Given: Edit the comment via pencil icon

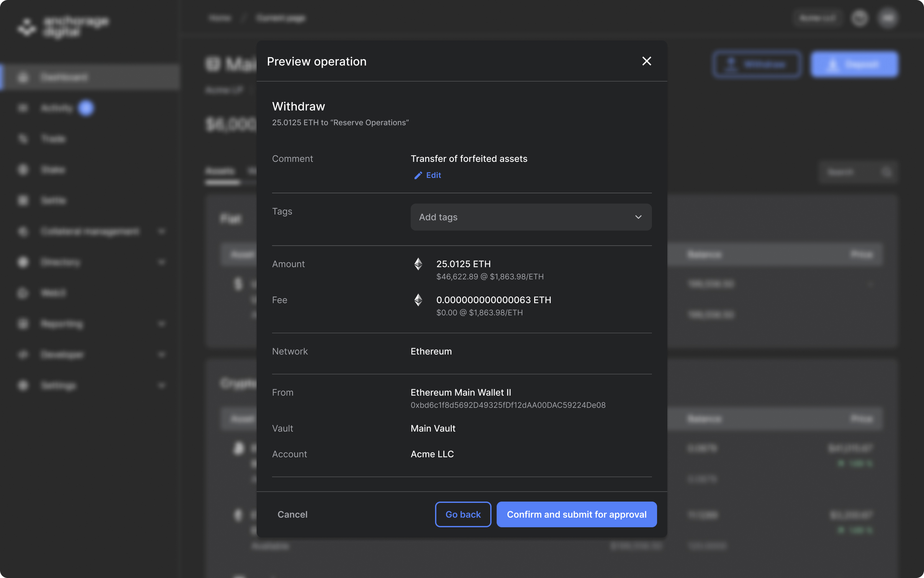Looking at the screenshot, I should [418, 175].
